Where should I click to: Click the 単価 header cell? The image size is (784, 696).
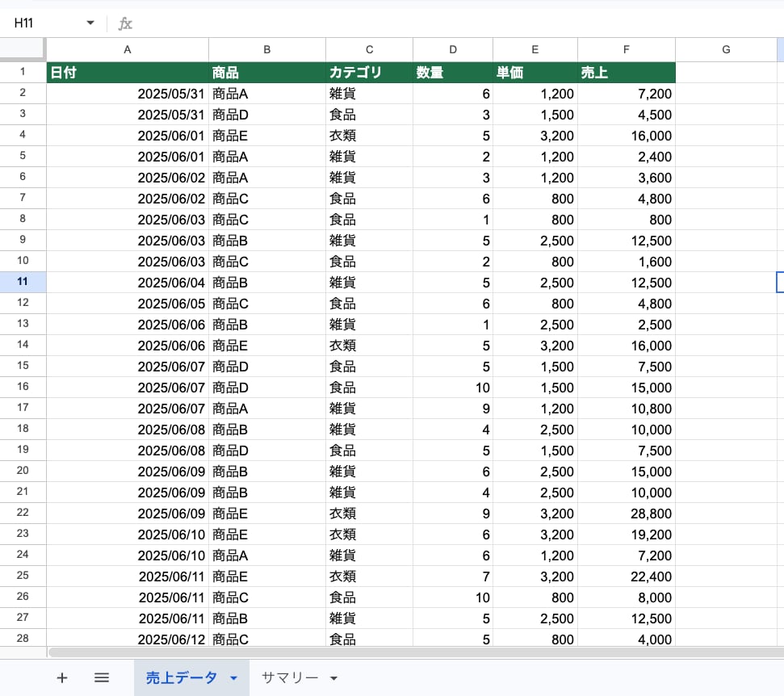pyautogui.click(x=535, y=73)
